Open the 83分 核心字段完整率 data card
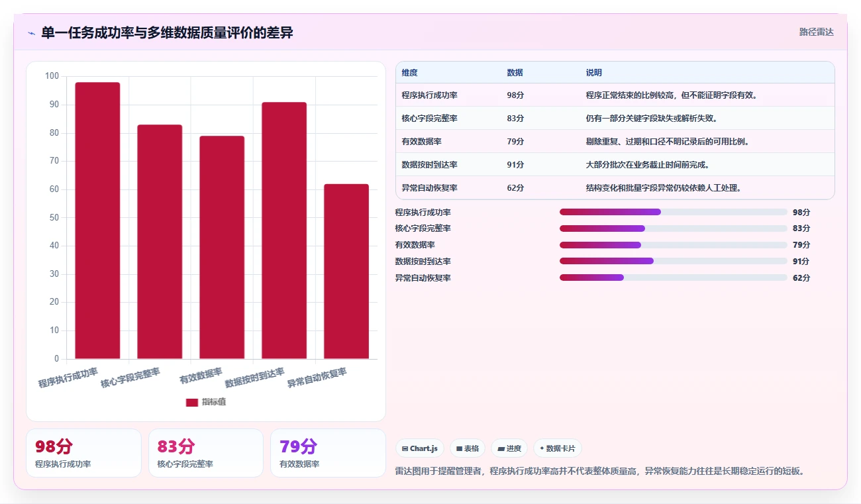Image resolution: width=861 pixels, height=504 pixels. pyautogui.click(x=206, y=453)
